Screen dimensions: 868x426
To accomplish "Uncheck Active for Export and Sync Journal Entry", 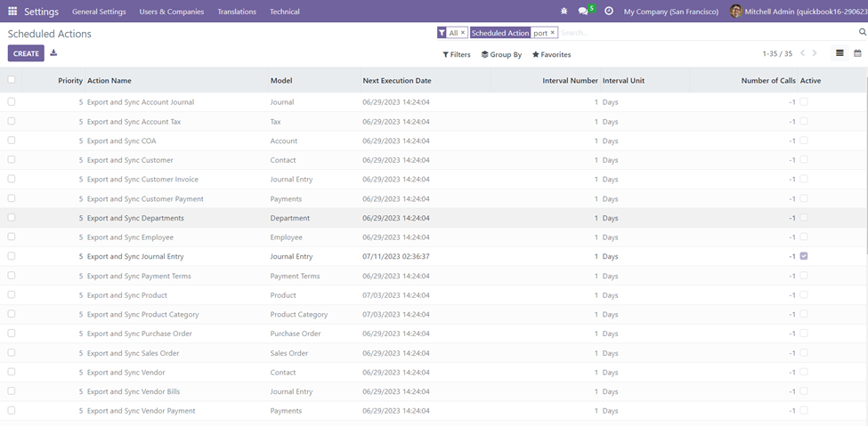I will tap(804, 256).
